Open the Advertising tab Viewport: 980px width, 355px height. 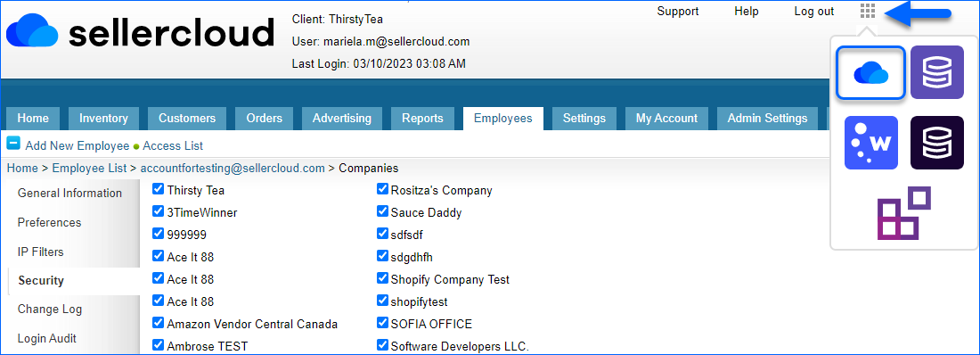(342, 119)
